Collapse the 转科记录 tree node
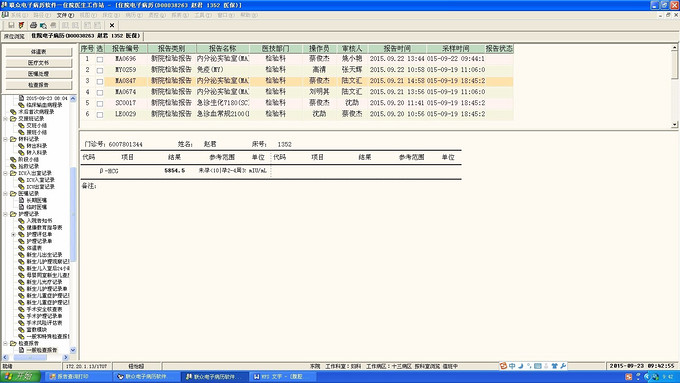 pos(6,139)
